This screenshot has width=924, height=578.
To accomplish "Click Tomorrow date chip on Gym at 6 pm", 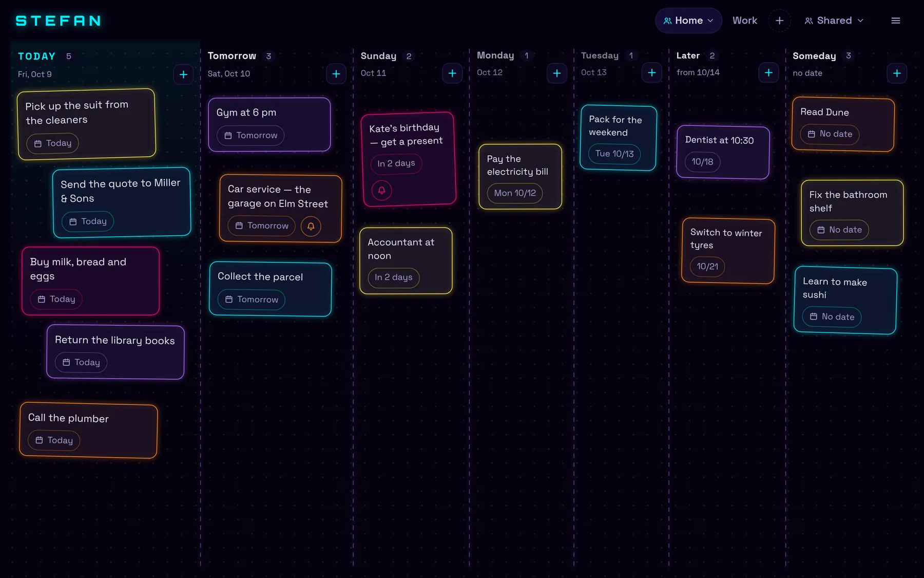I will click(251, 135).
